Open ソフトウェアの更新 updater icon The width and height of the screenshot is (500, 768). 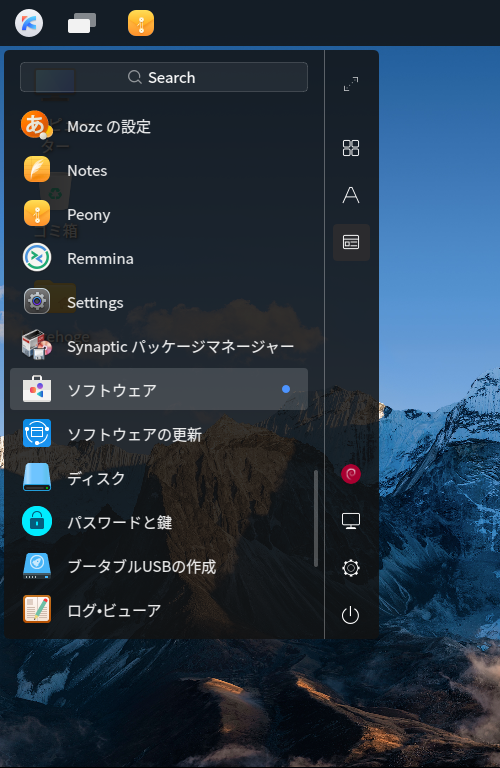tap(37, 433)
